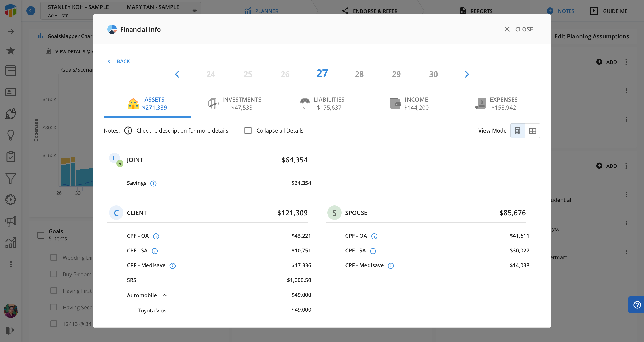Click info icon beside client CPF - Medisave
The height and width of the screenshot is (342, 644).
pyautogui.click(x=172, y=266)
